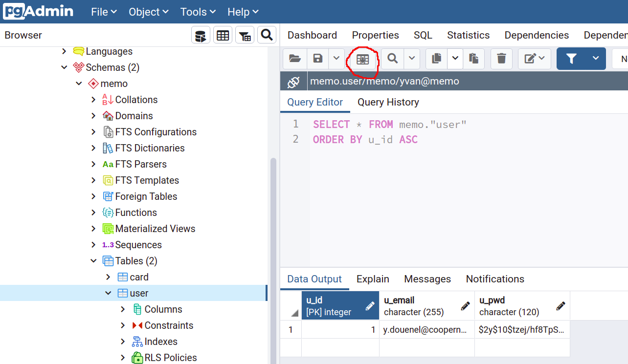Click the Save Data Changes icon

pyautogui.click(x=362, y=59)
